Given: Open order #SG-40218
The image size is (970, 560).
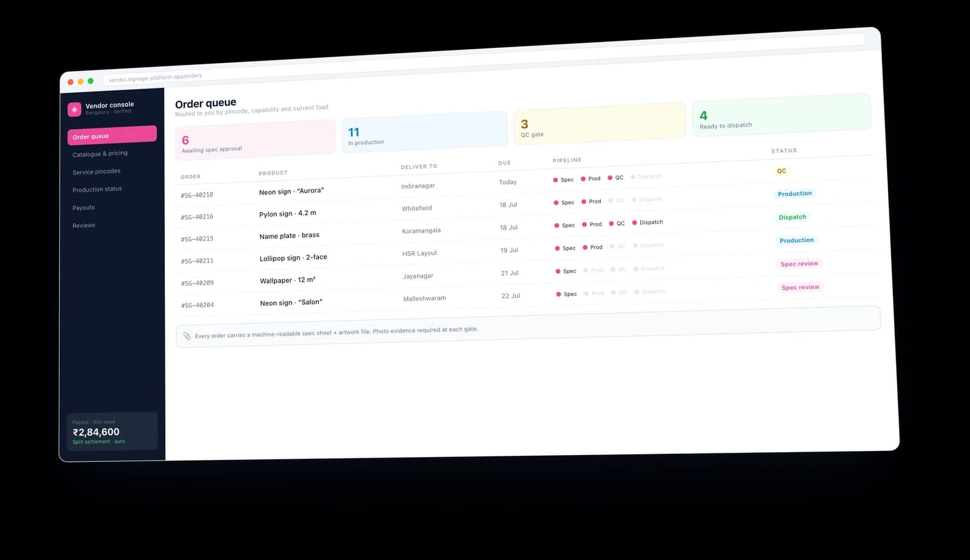Looking at the screenshot, I should click(x=197, y=195).
